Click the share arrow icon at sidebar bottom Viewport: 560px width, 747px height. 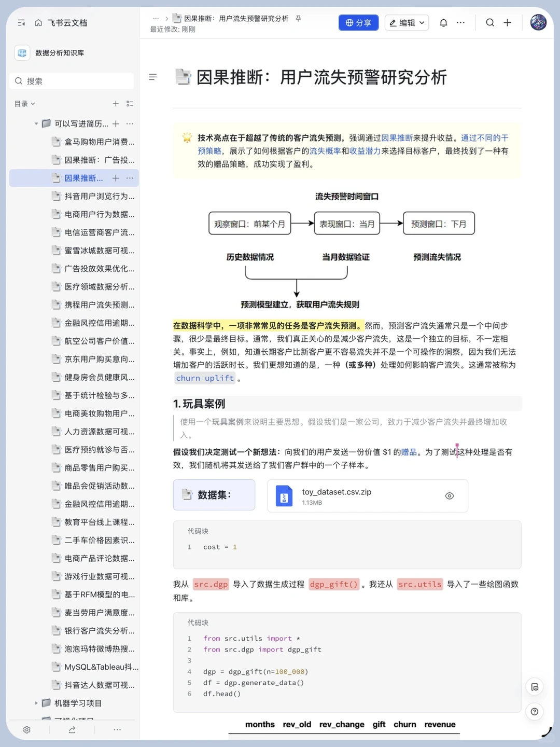click(72, 729)
